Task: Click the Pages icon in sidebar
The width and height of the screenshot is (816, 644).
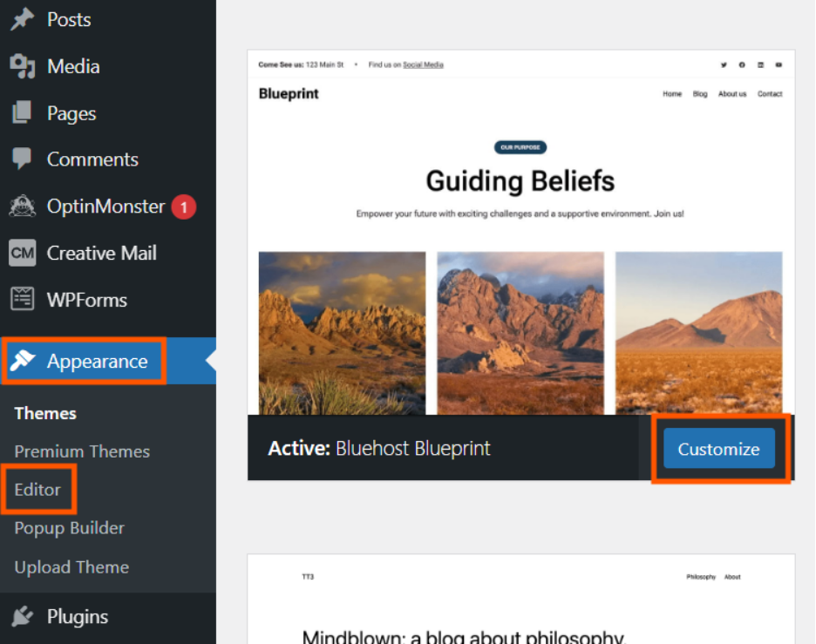Action: point(22,113)
